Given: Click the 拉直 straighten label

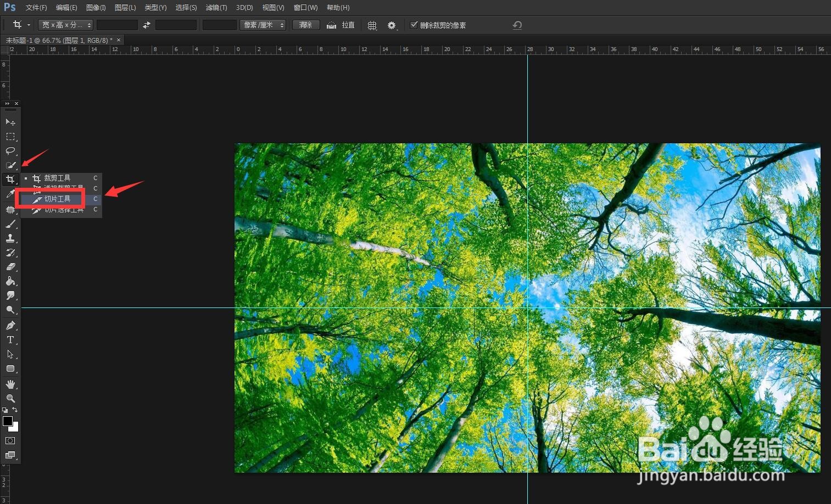Looking at the screenshot, I should point(348,25).
